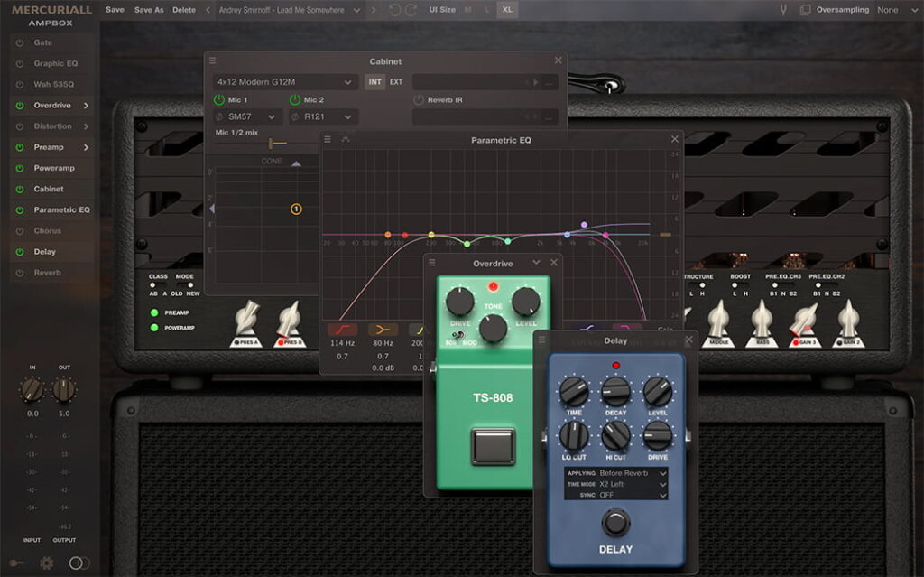Toggle the Gate module power icon
This screenshot has width=924, height=577.
coord(20,43)
